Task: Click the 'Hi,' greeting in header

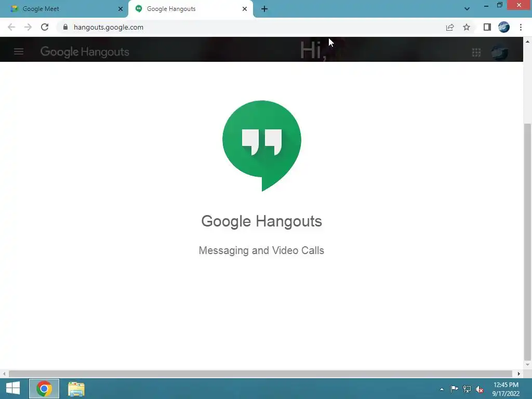Action: tap(313, 50)
